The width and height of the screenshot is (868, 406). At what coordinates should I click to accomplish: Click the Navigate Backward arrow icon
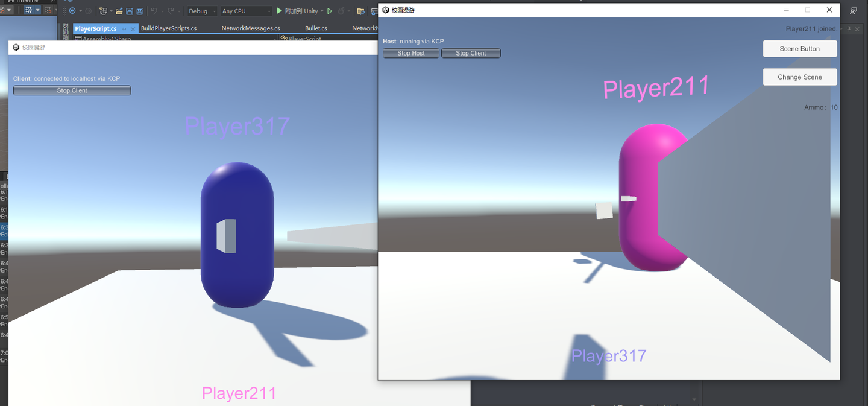coord(73,10)
